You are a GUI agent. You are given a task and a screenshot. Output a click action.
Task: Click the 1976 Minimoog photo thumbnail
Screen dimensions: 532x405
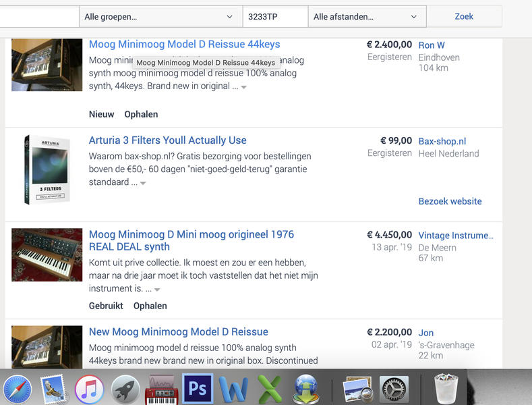click(47, 255)
